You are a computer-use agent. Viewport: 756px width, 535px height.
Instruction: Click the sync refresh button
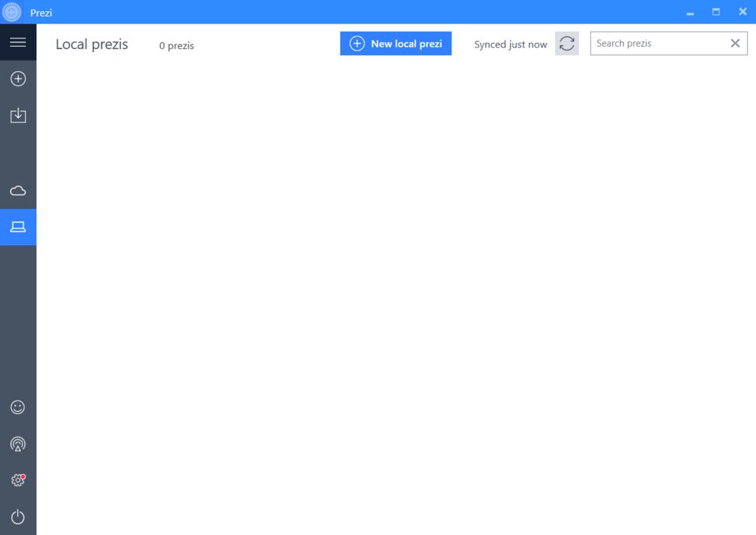566,43
